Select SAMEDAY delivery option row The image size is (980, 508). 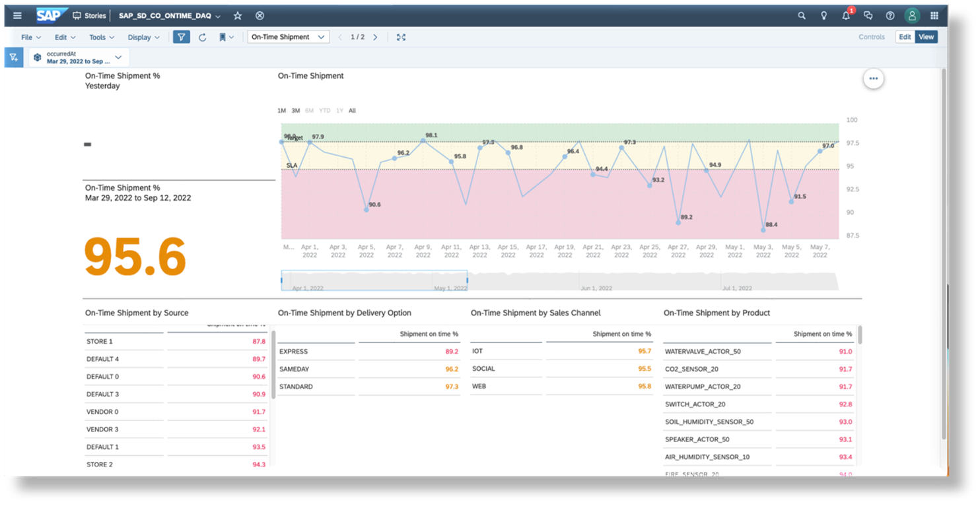pyautogui.click(x=368, y=369)
